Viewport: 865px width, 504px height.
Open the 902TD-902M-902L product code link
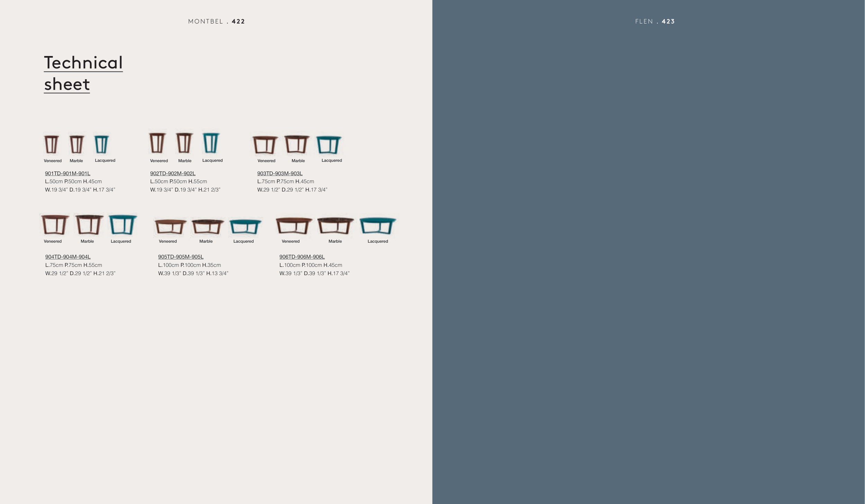(x=173, y=173)
